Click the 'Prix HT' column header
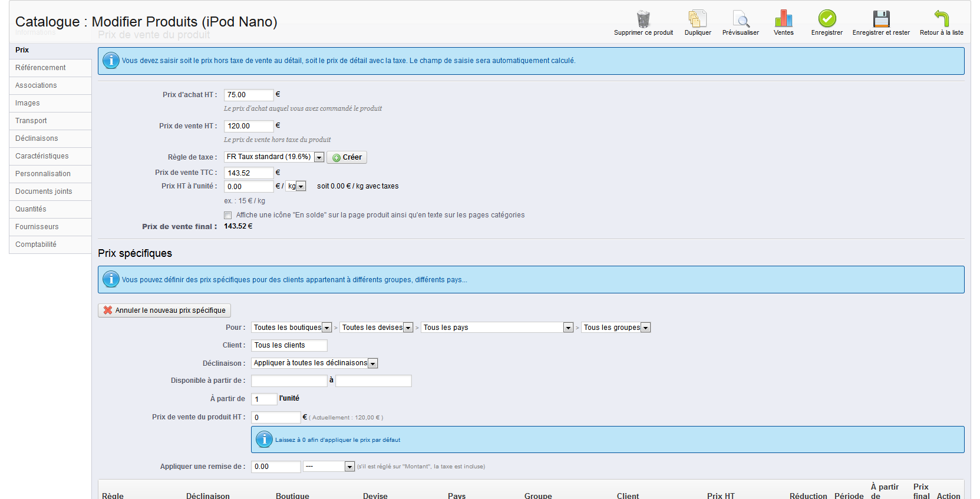 pos(721,496)
